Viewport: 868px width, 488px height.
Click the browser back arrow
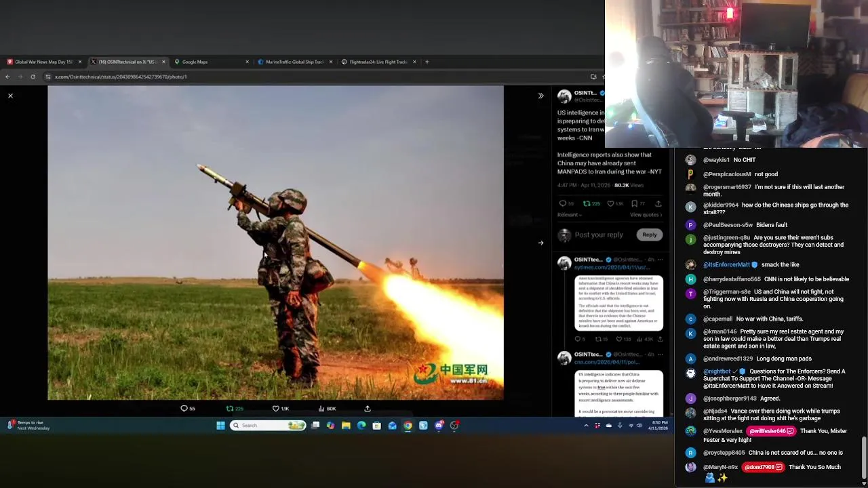[x=7, y=77]
